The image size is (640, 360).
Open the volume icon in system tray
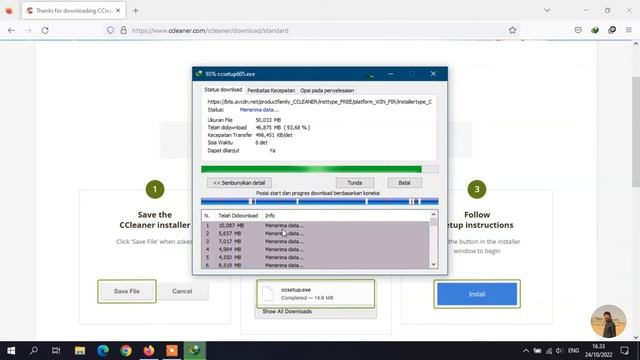tap(559, 351)
